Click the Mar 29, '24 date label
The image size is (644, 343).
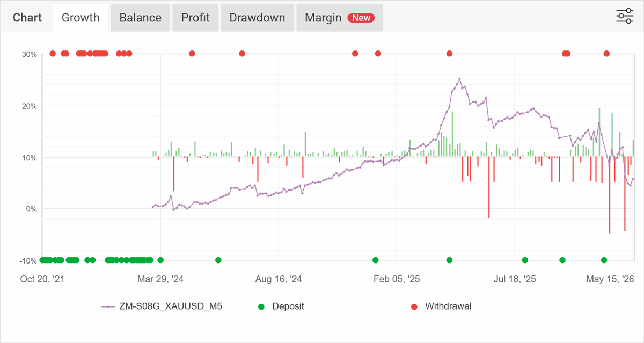point(160,279)
